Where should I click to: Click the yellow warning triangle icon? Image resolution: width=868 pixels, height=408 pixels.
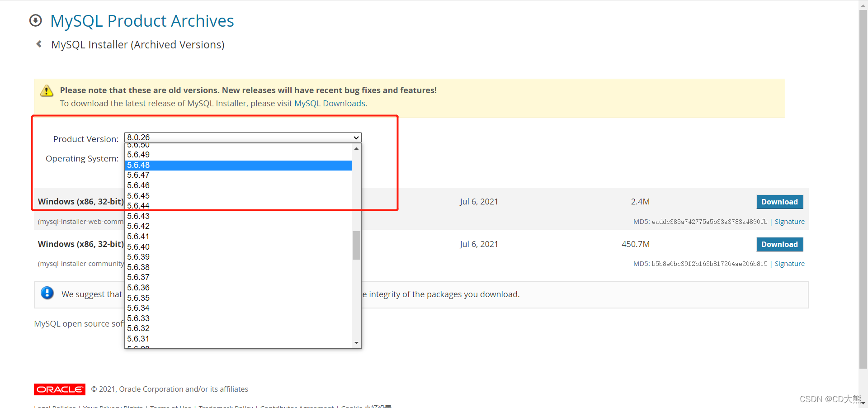point(47,90)
